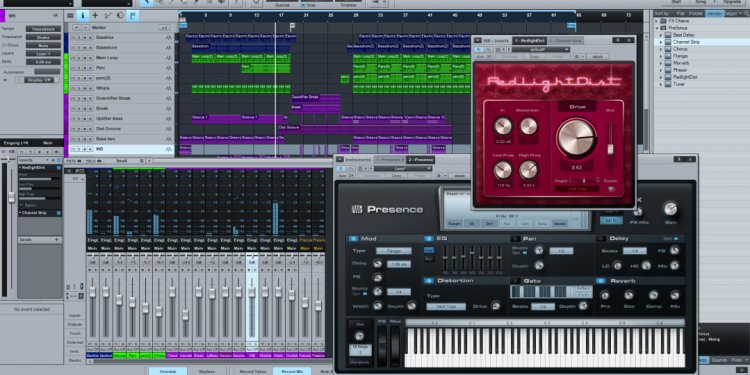Open the Timestretch tempo mode dropdown

[x=43, y=29]
